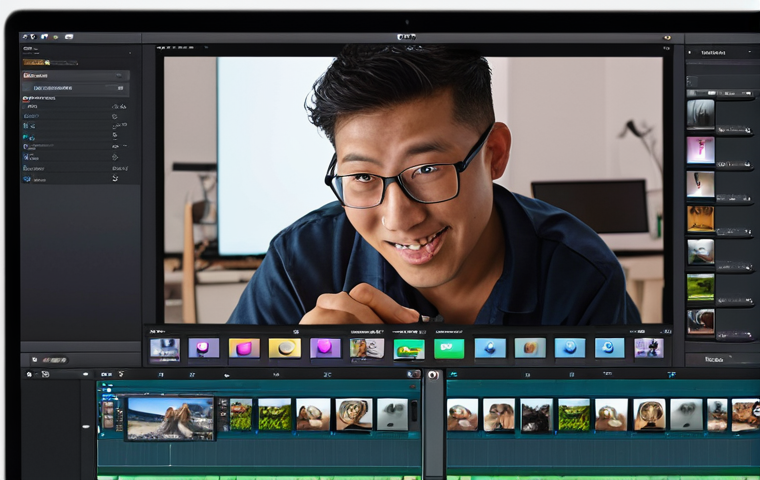Click the button at bottom of right panel

tap(722, 359)
